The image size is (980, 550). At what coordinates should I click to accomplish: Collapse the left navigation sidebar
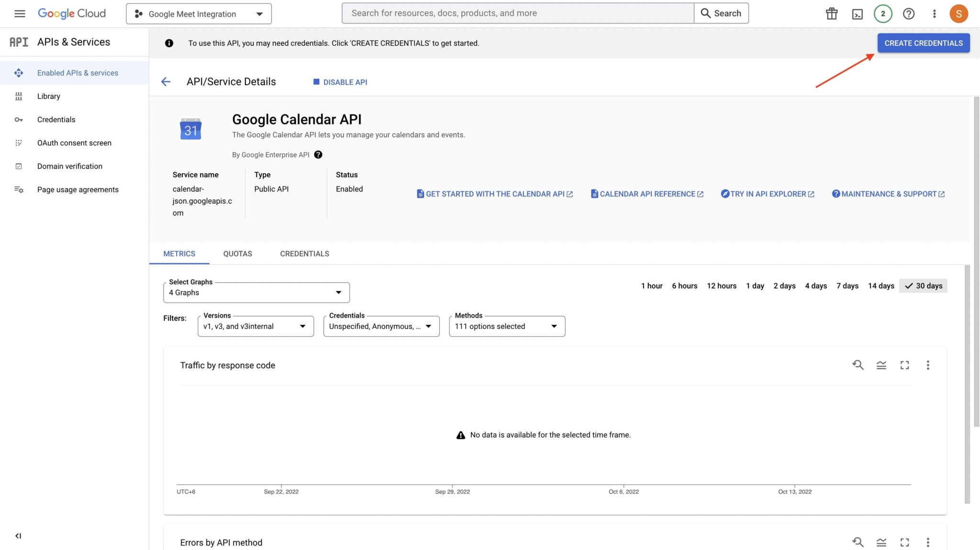point(18,536)
